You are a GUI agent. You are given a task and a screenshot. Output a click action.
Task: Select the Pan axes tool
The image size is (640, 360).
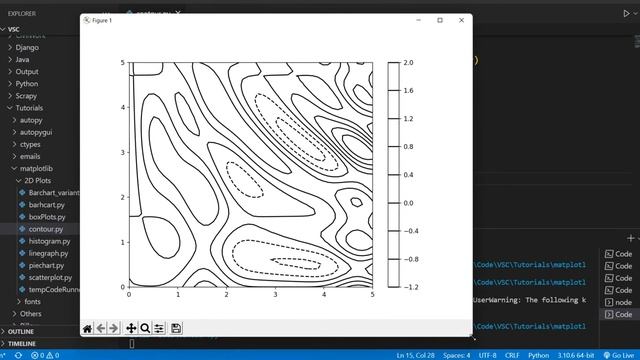131,328
